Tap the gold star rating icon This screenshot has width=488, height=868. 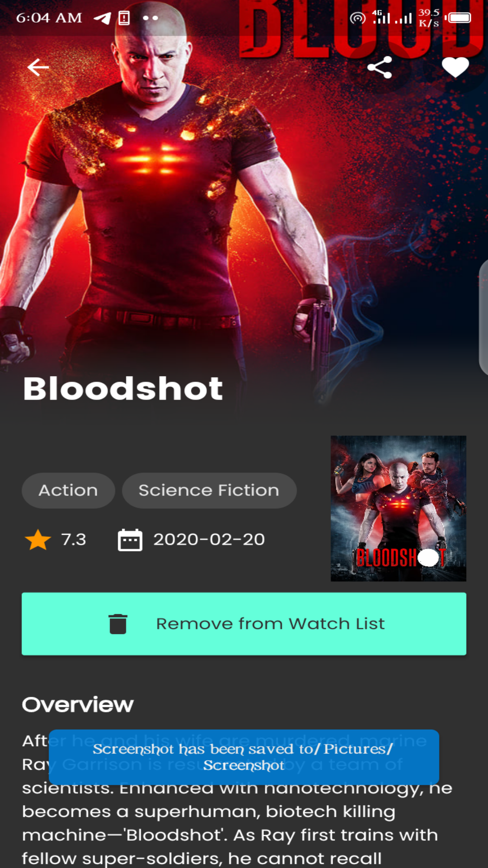click(x=38, y=540)
